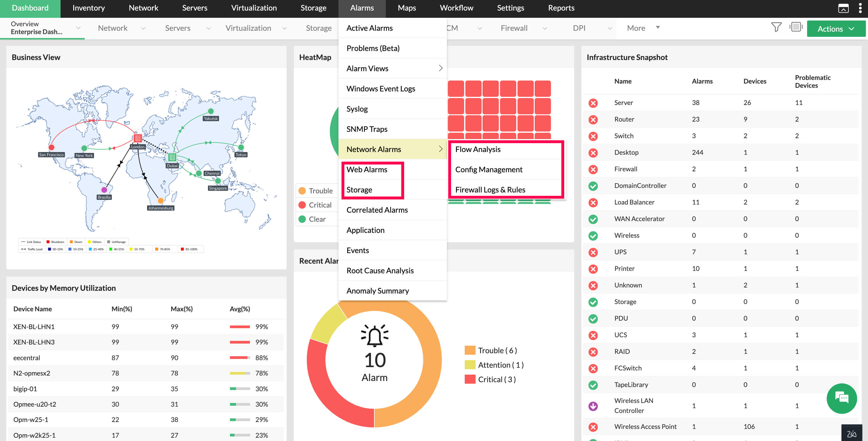
Task: Open the Workflow tab
Action: [x=456, y=8]
